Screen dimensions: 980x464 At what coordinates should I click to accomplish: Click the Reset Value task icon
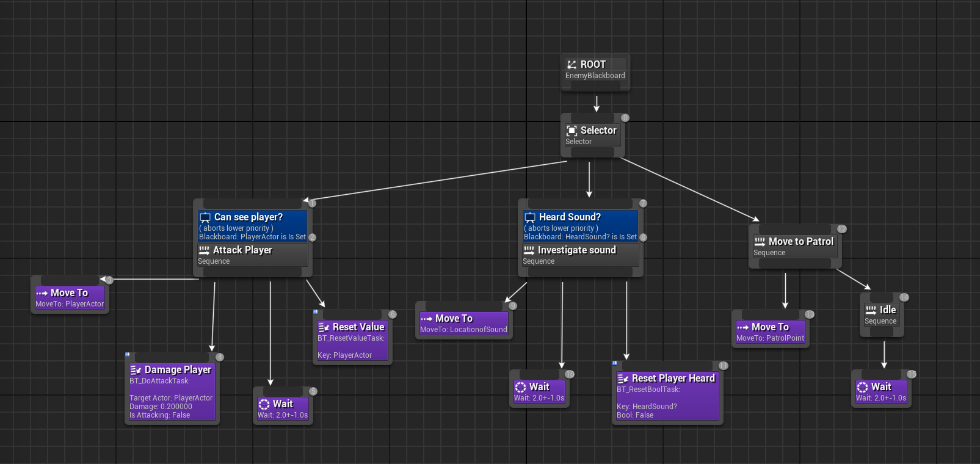(324, 327)
